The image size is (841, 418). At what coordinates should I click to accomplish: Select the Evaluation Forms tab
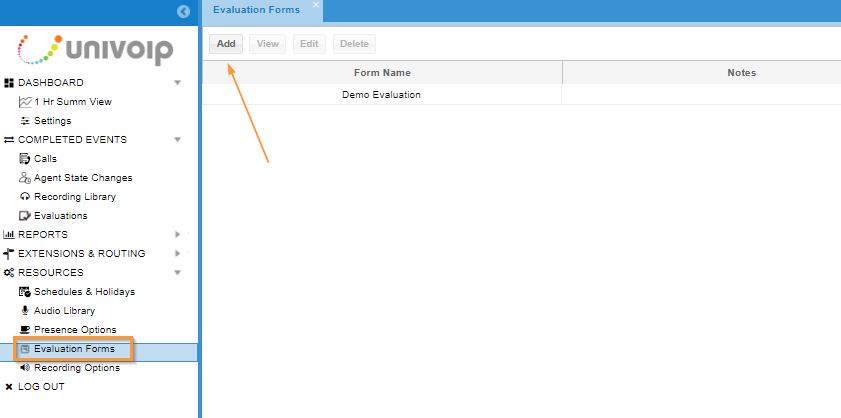pyautogui.click(x=256, y=10)
